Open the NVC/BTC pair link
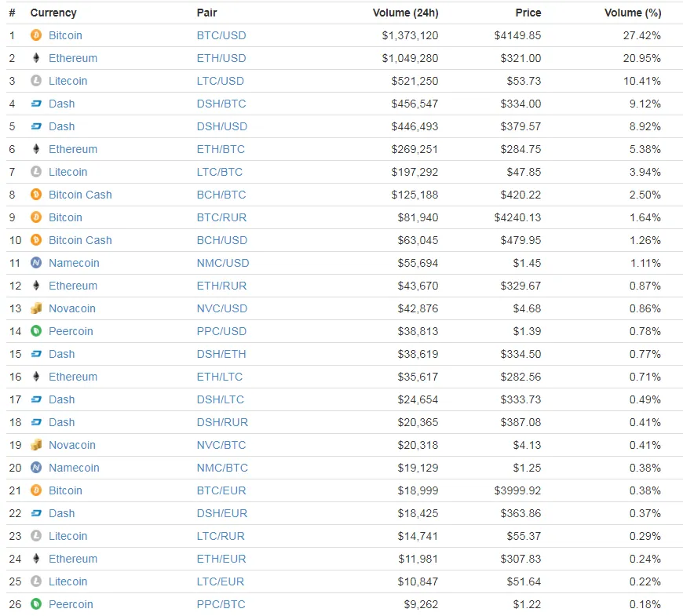This screenshot has height=616, width=683. (221, 445)
